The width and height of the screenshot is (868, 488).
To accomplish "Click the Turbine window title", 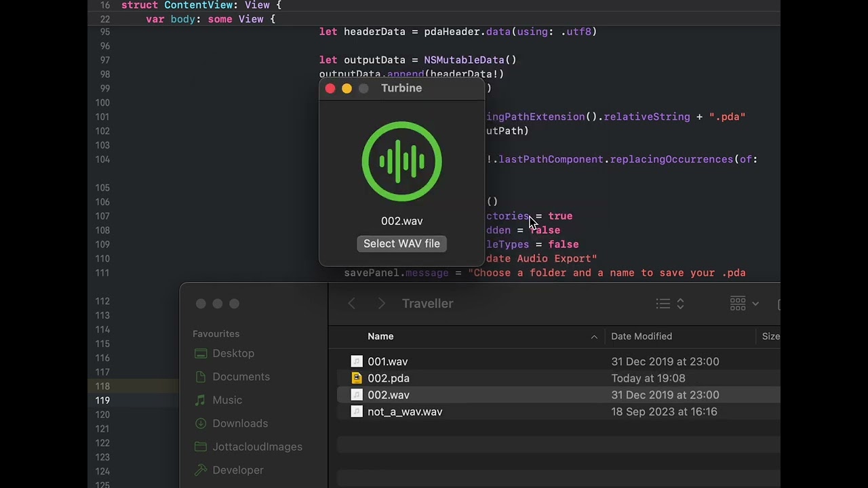I will 401,88.
